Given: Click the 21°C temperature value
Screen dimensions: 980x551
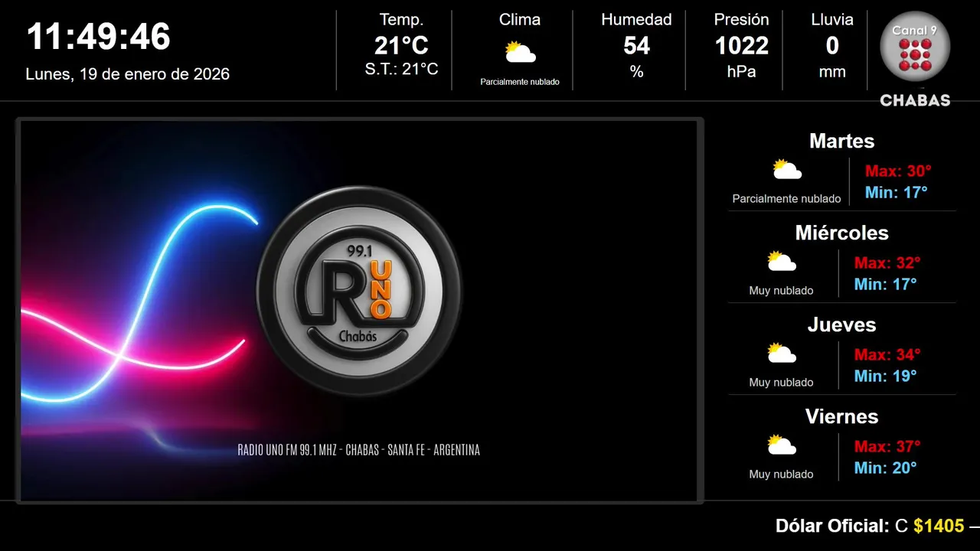Looking at the screenshot, I should pyautogui.click(x=401, y=46).
